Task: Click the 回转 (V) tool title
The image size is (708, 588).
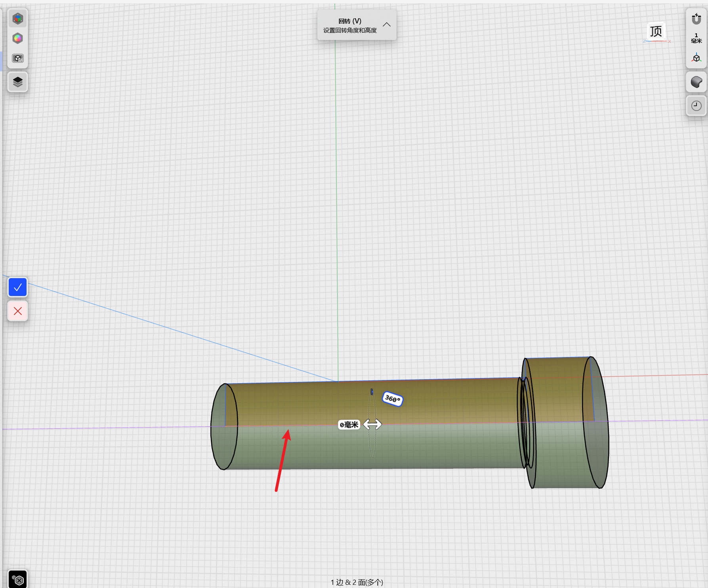Action: pyautogui.click(x=350, y=21)
